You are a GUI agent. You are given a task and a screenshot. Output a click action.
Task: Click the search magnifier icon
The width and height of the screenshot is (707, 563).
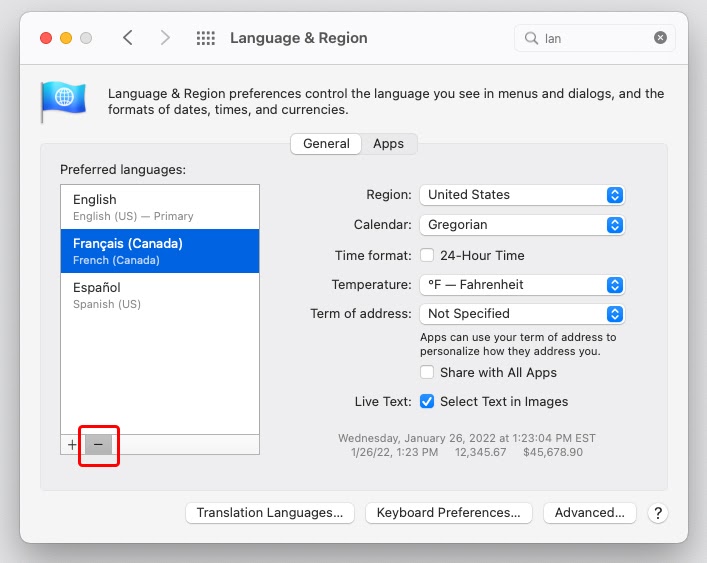pos(531,38)
